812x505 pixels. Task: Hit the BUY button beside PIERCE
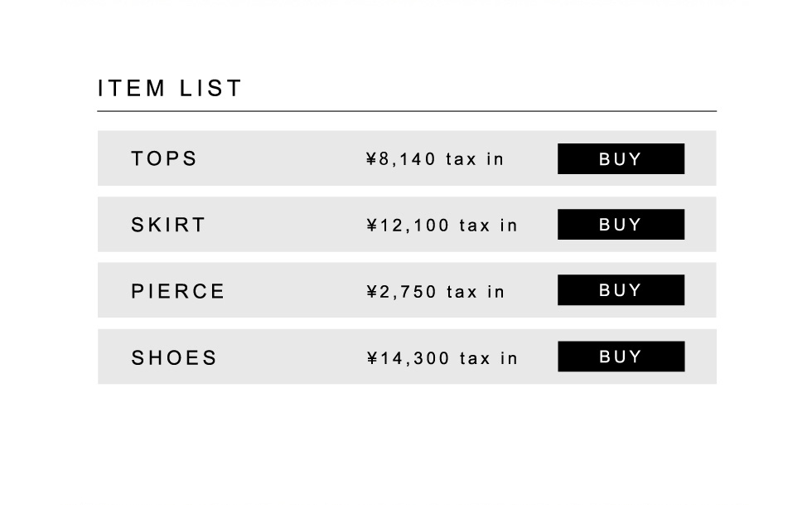pyautogui.click(x=621, y=290)
